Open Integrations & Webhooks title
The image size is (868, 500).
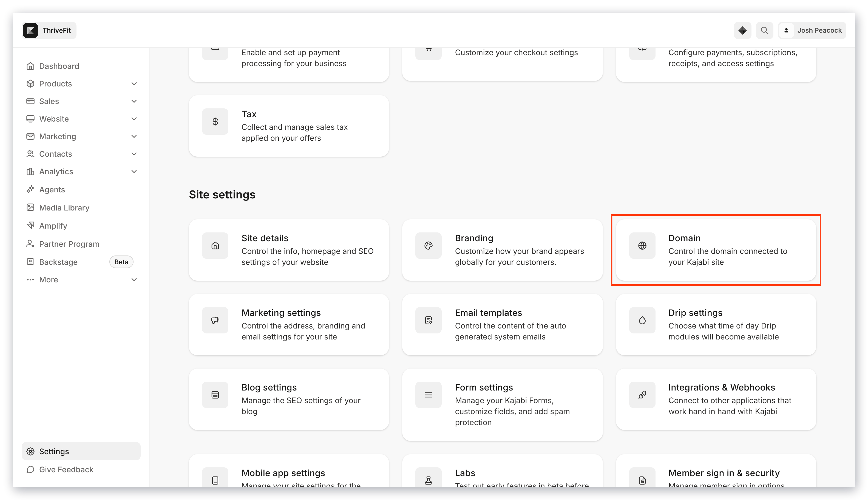pyautogui.click(x=722, y=387)
